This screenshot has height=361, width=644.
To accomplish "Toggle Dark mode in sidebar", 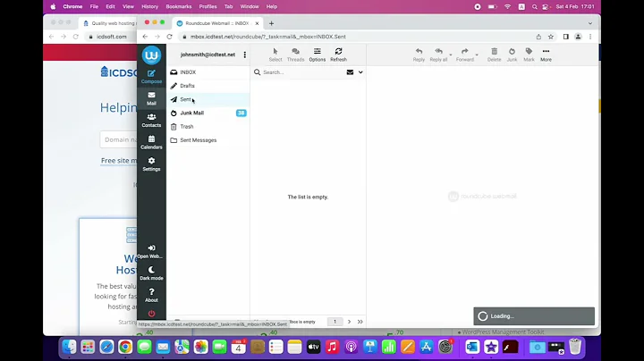I will tap(151, 273).
